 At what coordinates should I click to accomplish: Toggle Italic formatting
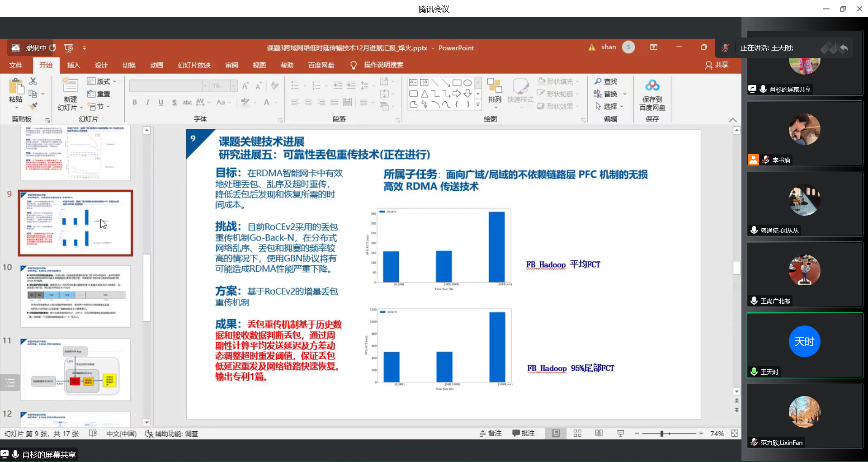(x=148, y=103)
